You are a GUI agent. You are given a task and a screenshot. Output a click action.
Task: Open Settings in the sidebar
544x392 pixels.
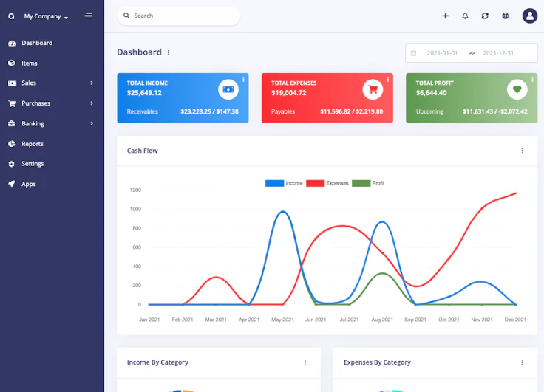[33, 164]
